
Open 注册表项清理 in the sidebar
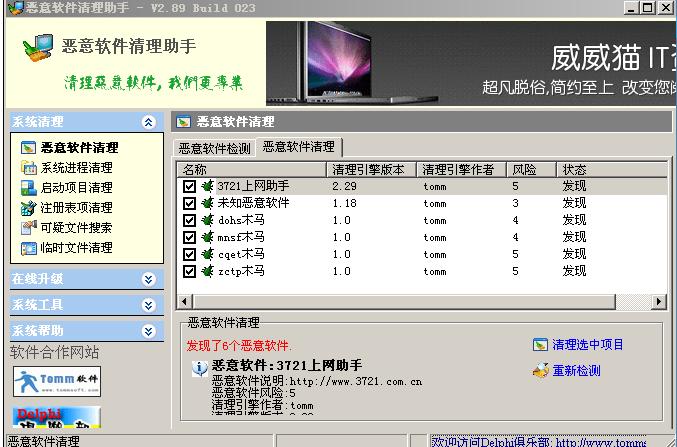(76, 208)
